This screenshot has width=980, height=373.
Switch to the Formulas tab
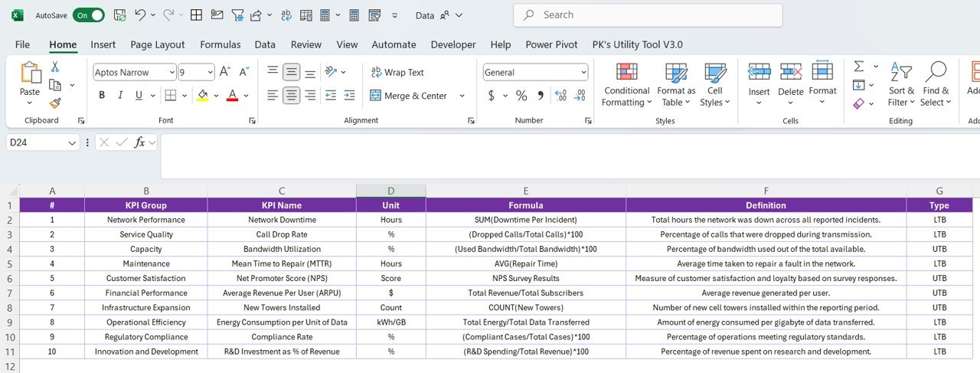coord(220,44)
